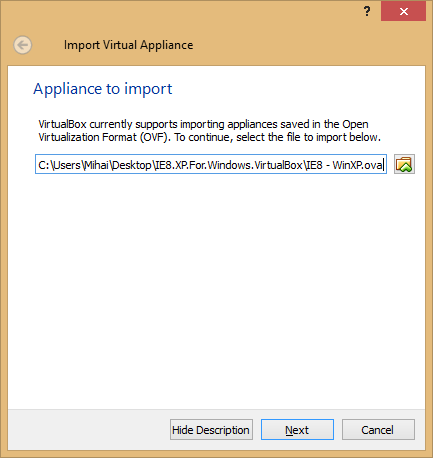
Task: Click the OVF format description paragraph
Action: tap(209, 131)
